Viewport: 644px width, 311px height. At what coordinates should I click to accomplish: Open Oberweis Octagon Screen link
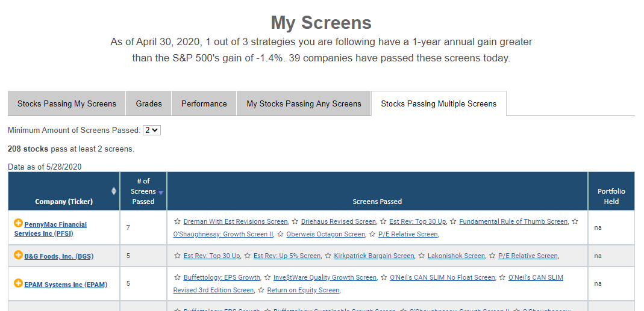tap(326, 234)
